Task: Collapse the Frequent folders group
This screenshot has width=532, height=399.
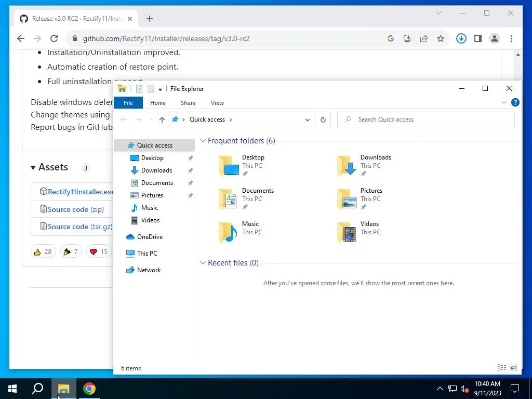Action: pos(203,140)
